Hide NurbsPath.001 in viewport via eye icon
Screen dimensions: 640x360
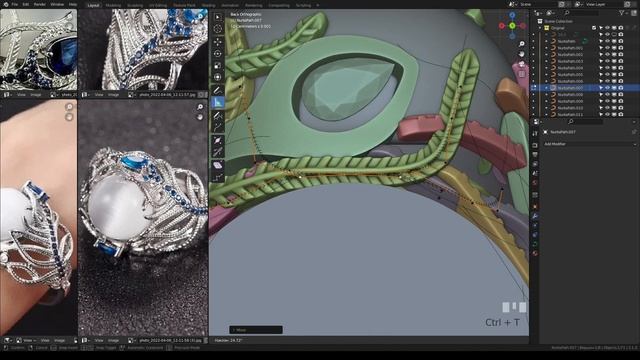click(607, 48)
